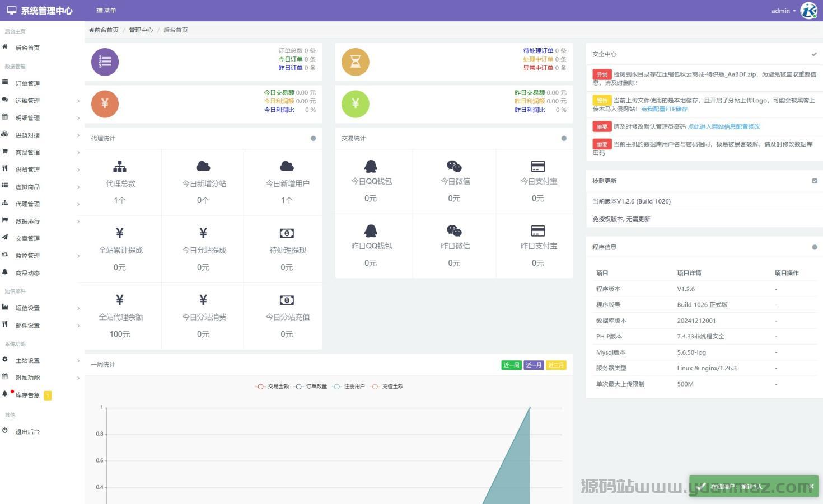Screen dimensions: 823x504
Task: Click the 点我配置FTP储存 link
Action: [x=664, y=109]
